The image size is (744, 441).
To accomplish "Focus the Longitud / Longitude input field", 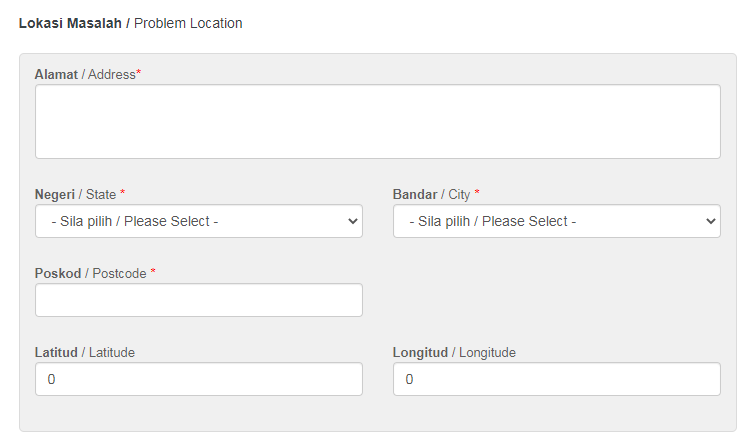I will [557, 379].
